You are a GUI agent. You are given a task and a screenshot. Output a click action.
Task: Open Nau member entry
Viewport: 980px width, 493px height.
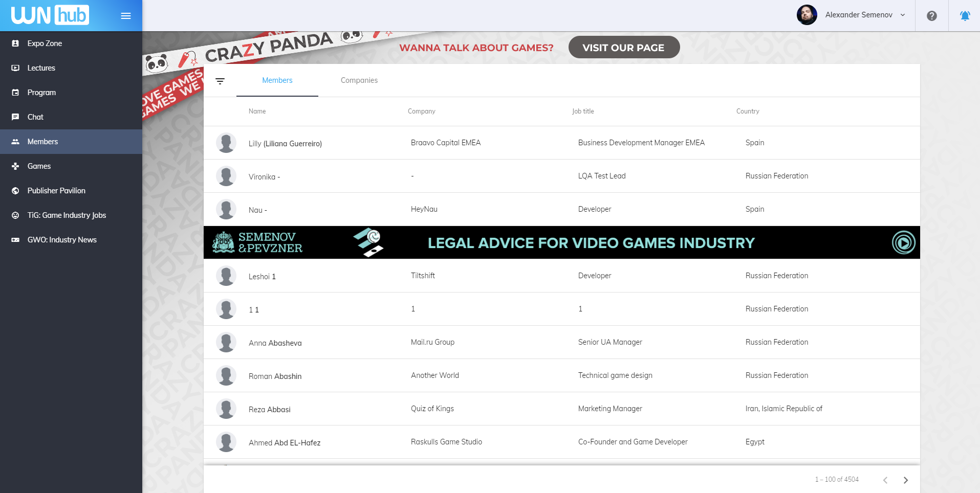561,209
